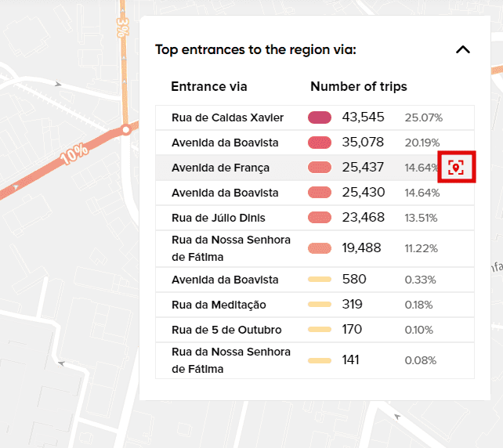The image size is (503, 448).
Task: Click the circular junction node on the map
Action: pos(125,129)
